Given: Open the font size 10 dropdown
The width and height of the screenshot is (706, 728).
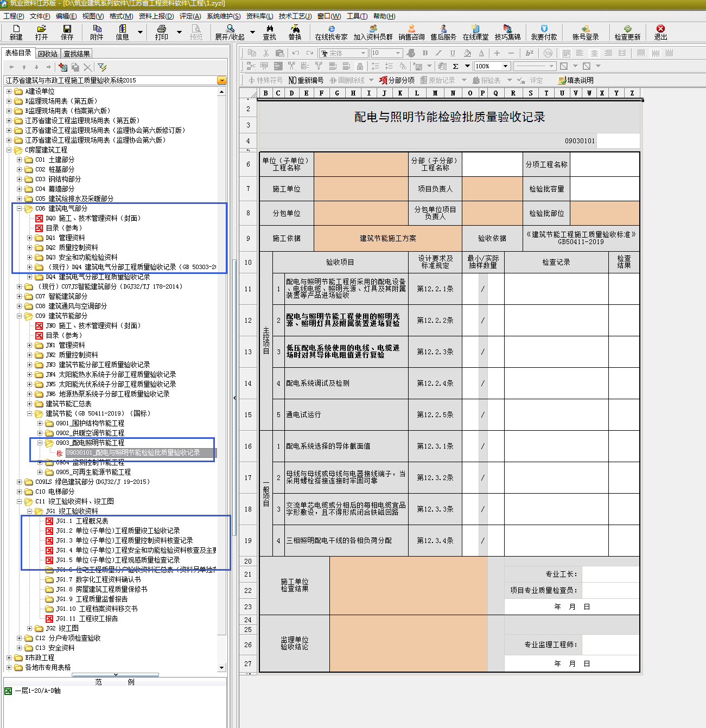Looking at the screenshot, I should point(398,53).
